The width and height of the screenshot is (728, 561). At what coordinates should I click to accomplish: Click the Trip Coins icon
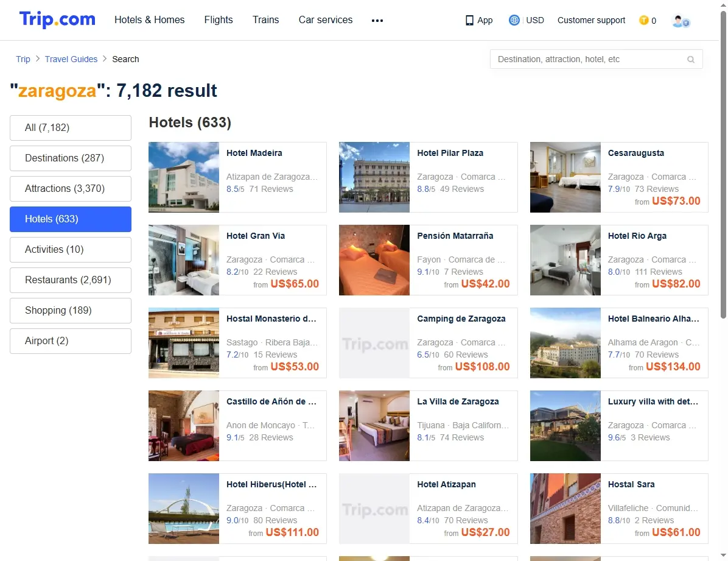point(643,20)
